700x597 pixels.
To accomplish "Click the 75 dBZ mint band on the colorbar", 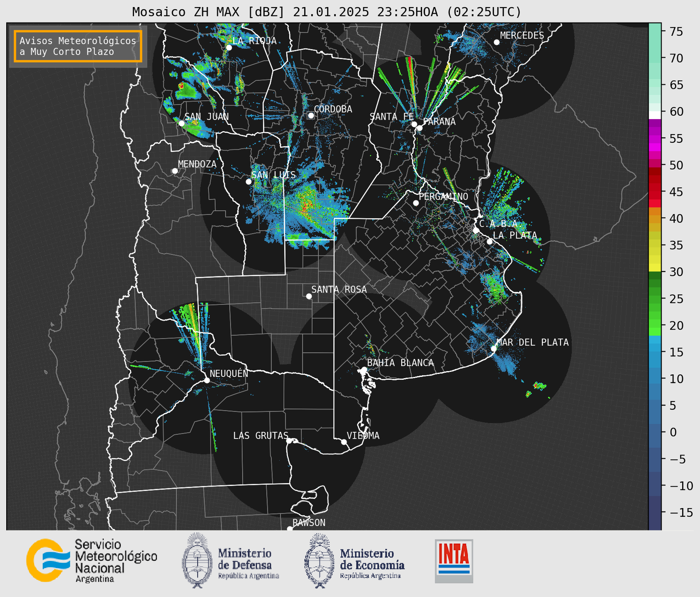I will click(655, 32).
